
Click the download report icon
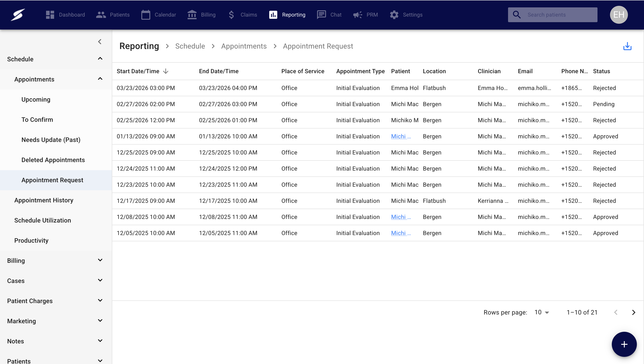point(627,46)
